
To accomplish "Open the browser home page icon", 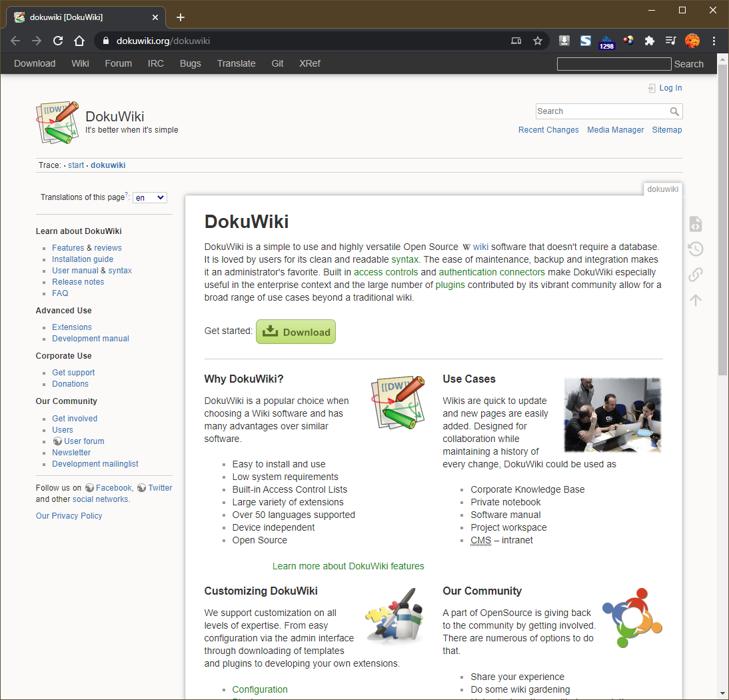I will 79,41.
